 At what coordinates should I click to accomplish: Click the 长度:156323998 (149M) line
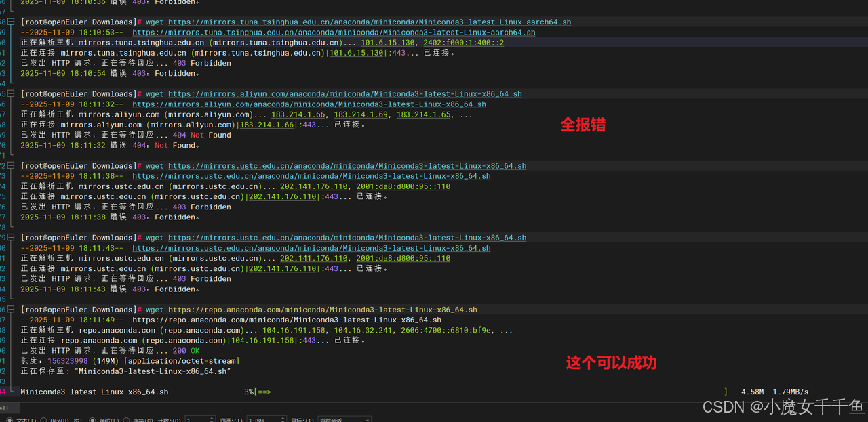click(x=130, y=361)
